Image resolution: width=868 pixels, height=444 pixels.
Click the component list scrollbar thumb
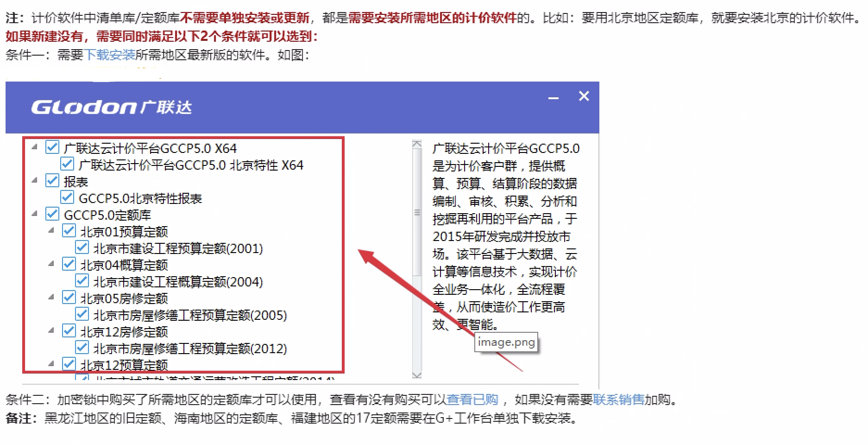417,212
